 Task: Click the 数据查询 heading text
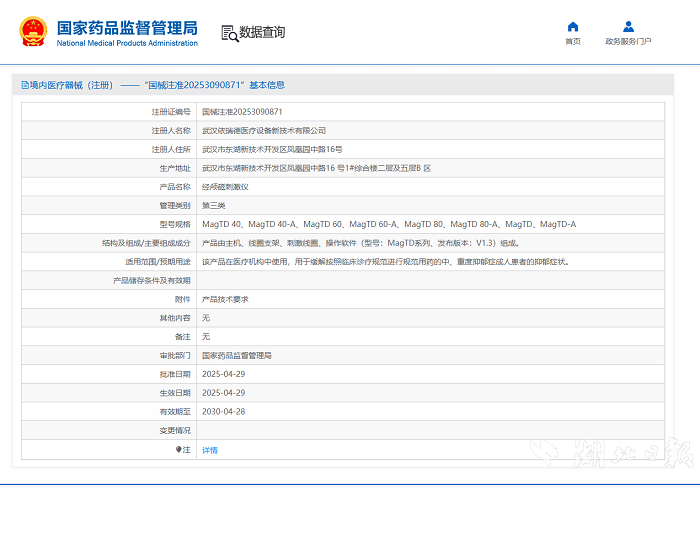point(262,32)
